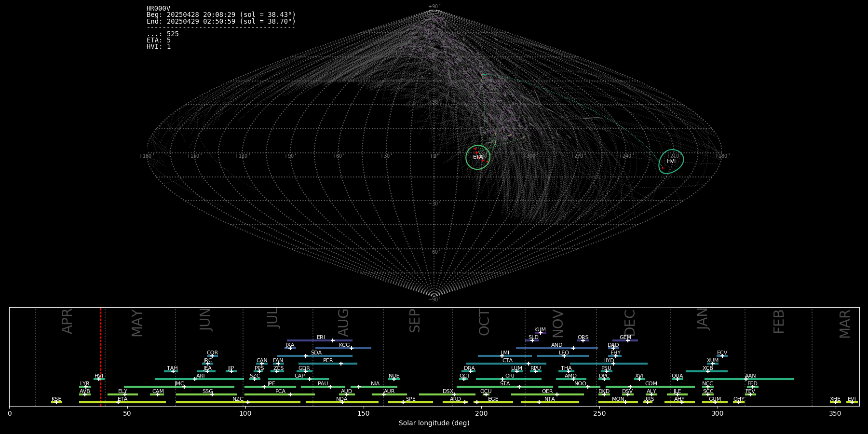Click the PER shower bar label
This screenshot has height=434, width=868.
coord(328,361)
